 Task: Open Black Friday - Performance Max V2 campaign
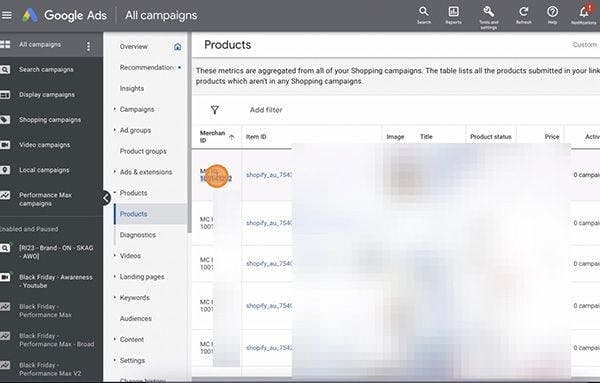point(50,369)
